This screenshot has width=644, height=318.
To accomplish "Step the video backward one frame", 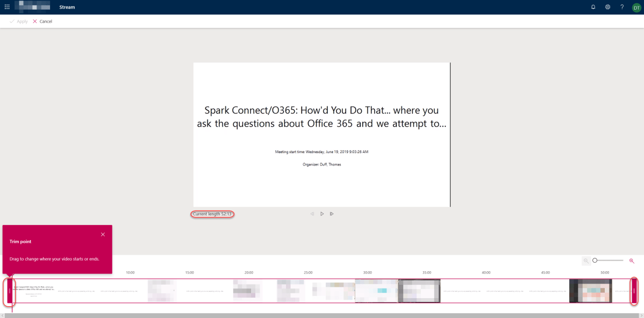I will tap(312, 213).
